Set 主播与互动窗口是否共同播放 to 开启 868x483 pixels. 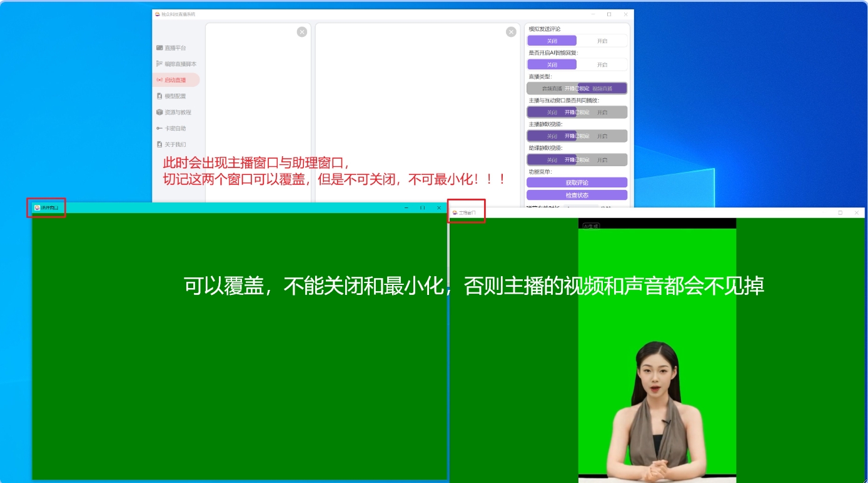coord(602,112)
